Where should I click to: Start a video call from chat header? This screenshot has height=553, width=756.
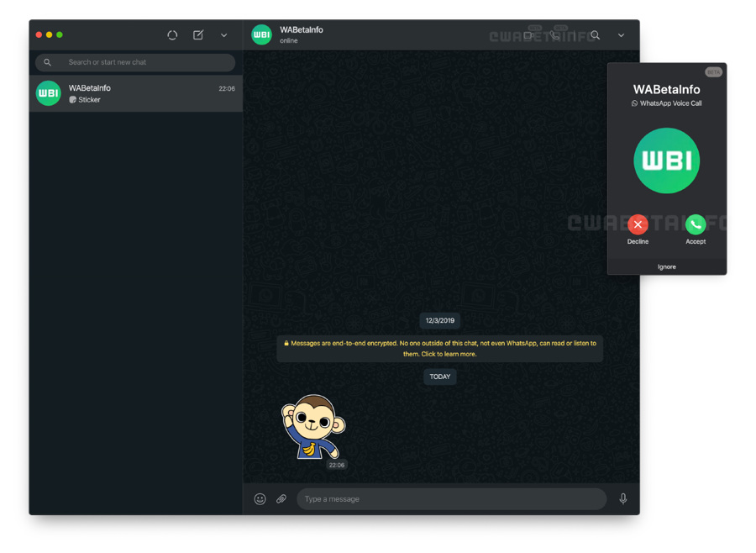pos(529,35)
